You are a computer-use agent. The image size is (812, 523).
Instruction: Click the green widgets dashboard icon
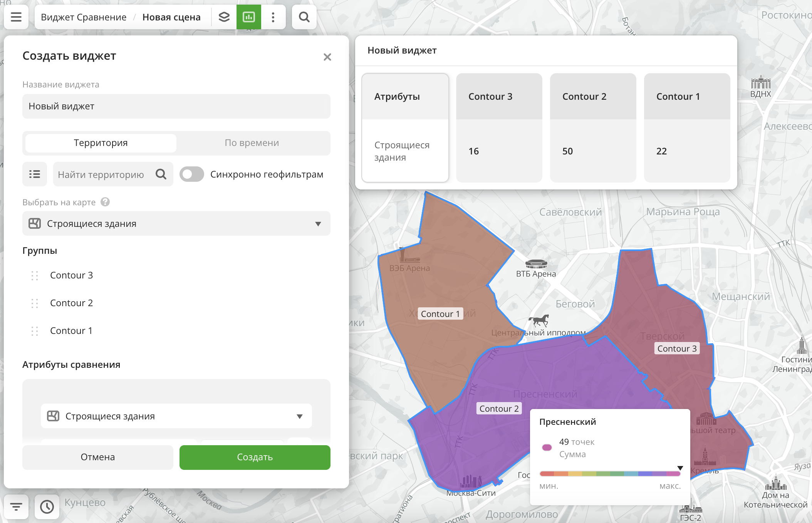point(249,17)
